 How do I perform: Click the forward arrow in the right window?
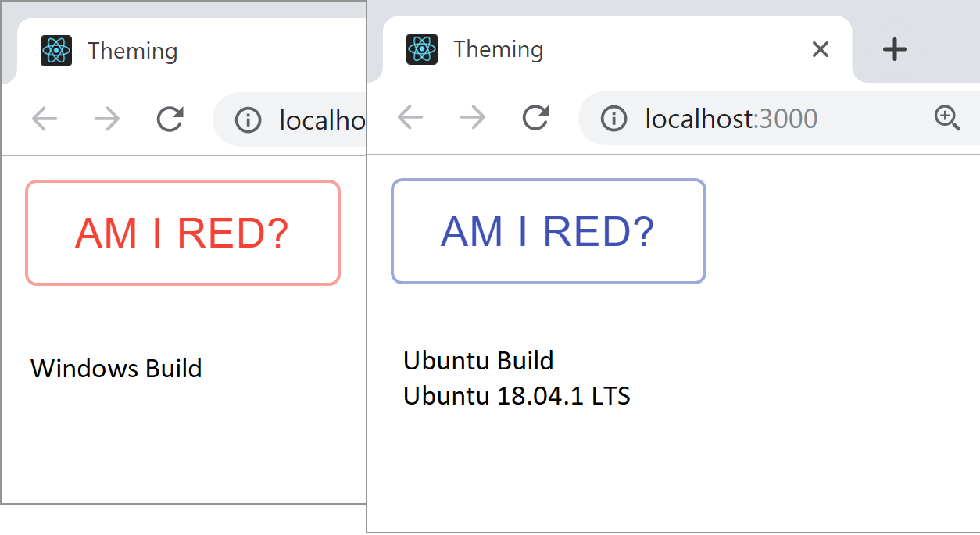point(473,118)
